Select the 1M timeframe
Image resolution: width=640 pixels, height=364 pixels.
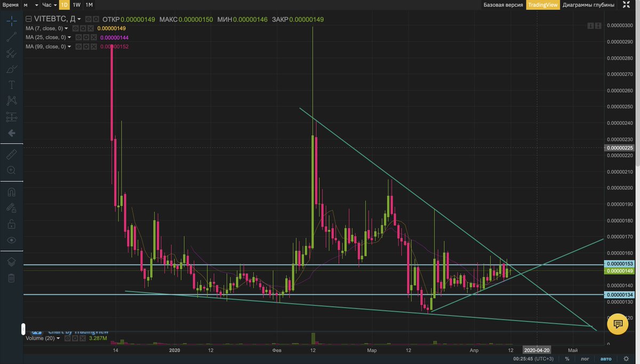[x=89, y=5]
